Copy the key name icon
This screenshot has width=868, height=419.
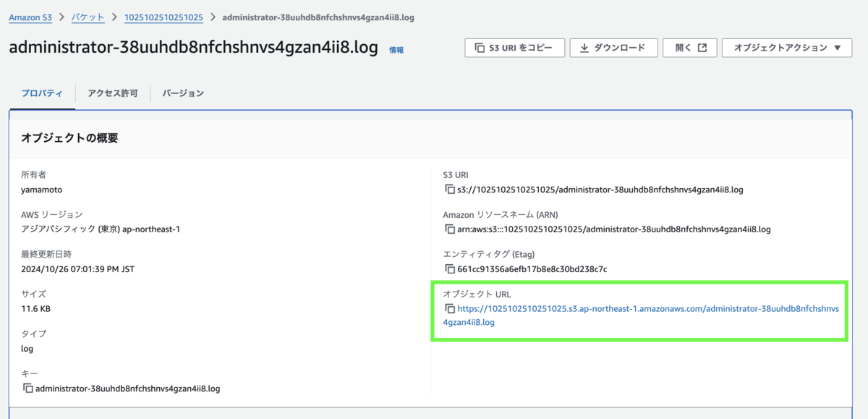[27, 388]
